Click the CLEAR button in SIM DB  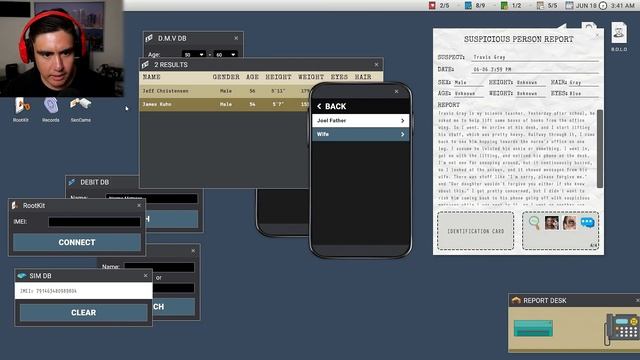click(x=84, y=312)
